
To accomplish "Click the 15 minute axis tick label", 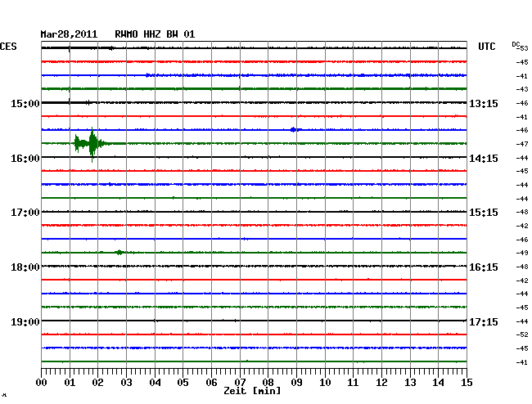I will (467, 382).
